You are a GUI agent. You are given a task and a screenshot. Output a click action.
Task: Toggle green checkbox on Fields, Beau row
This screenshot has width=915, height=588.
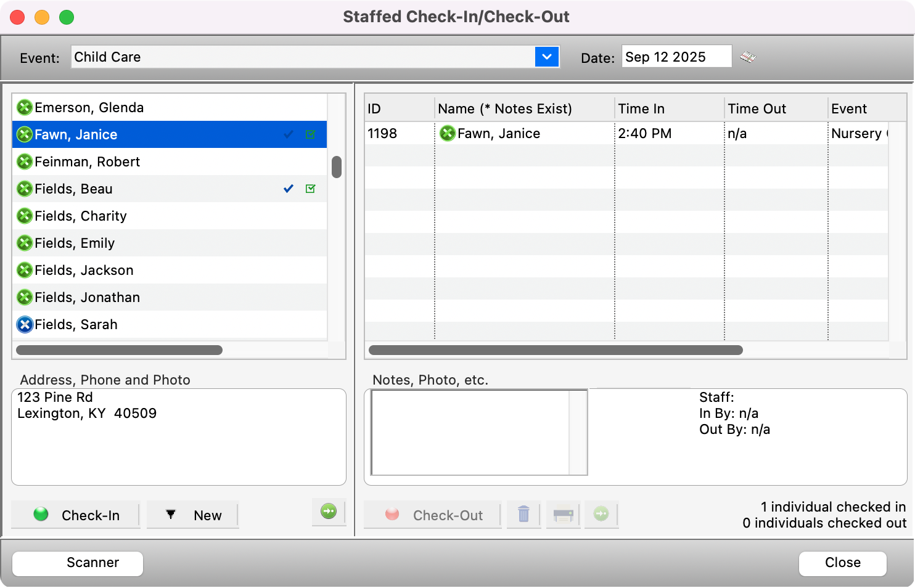tap(311, 189)
